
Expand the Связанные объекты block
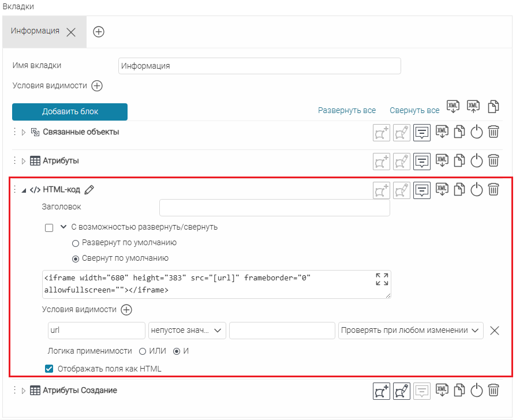24,132
